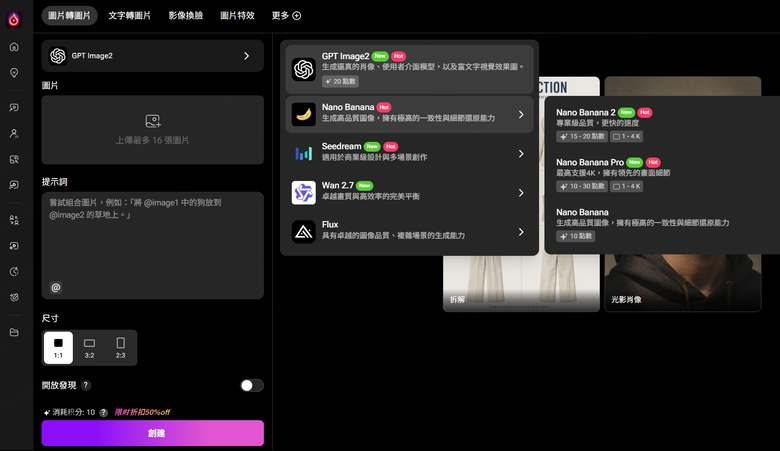Click the Seedream bars icon
The height and width of the screenshot is (451, 780).
[303, 154]
